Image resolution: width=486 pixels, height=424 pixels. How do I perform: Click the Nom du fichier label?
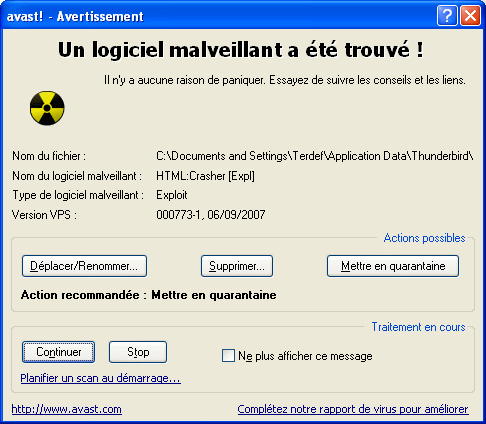click(49, 156)
